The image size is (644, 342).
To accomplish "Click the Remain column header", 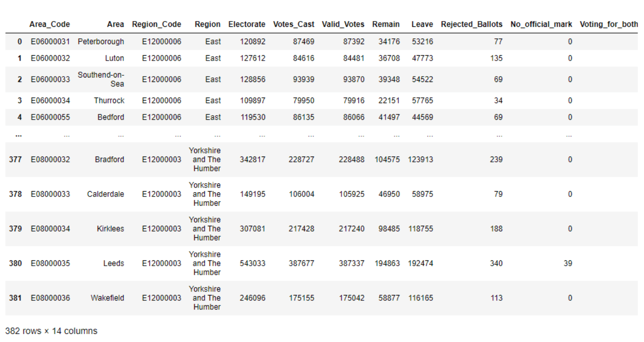I will click(386, 24).
